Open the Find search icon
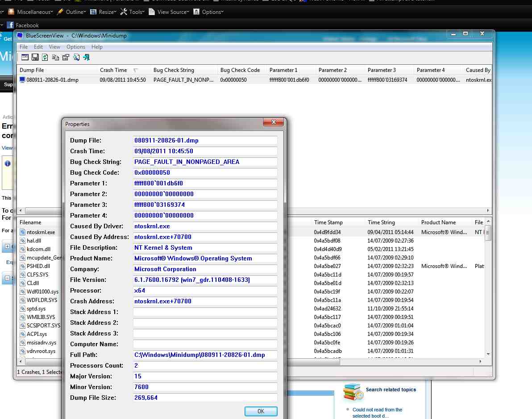 tap(76, 57)
